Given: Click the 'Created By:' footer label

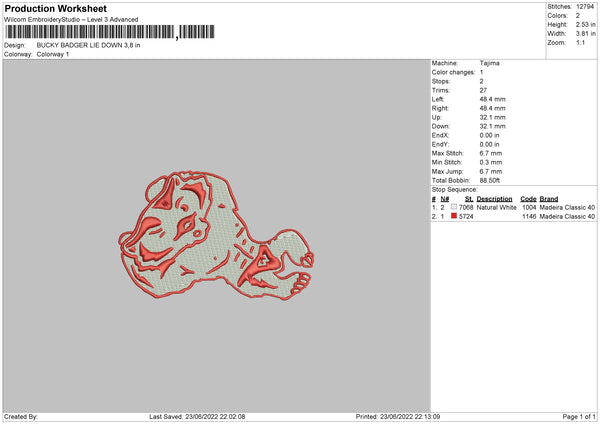Looking at the screenshot, I should point(21,417).
